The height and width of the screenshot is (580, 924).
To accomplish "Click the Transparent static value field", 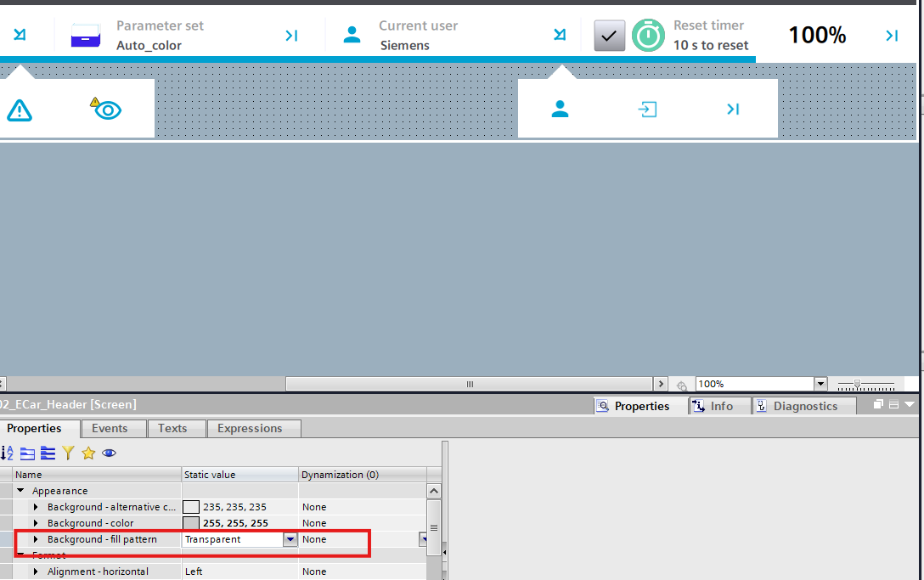I will [x=233, y=539].
